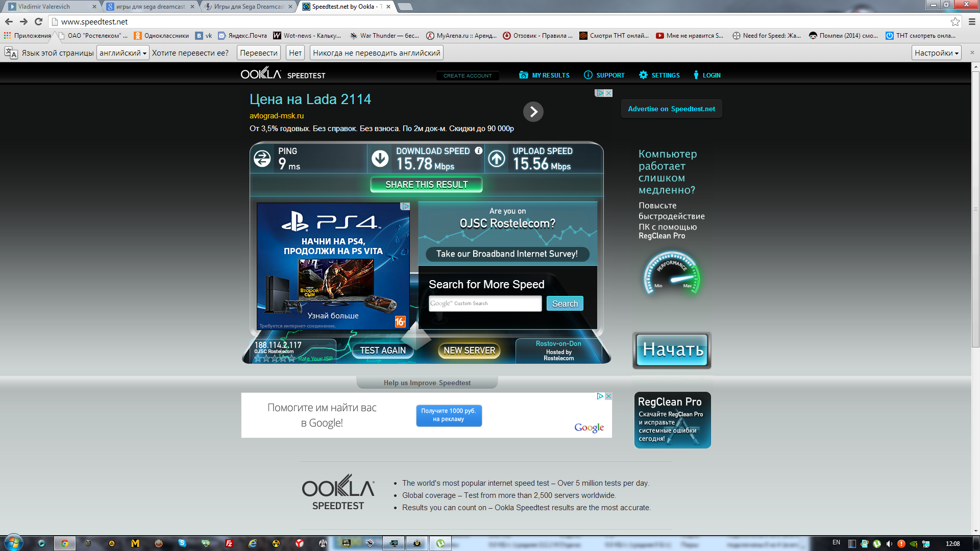The height and width of the screenshot is (551, 980).
Task: Click the volume speaker tray icon
Action: pos(889,544)
